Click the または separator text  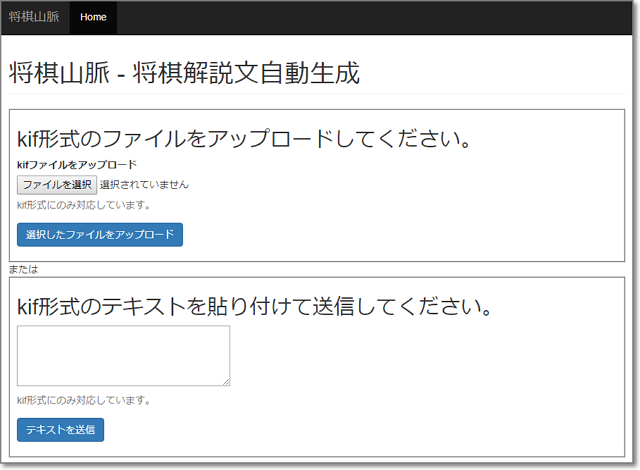pos(23,269)
